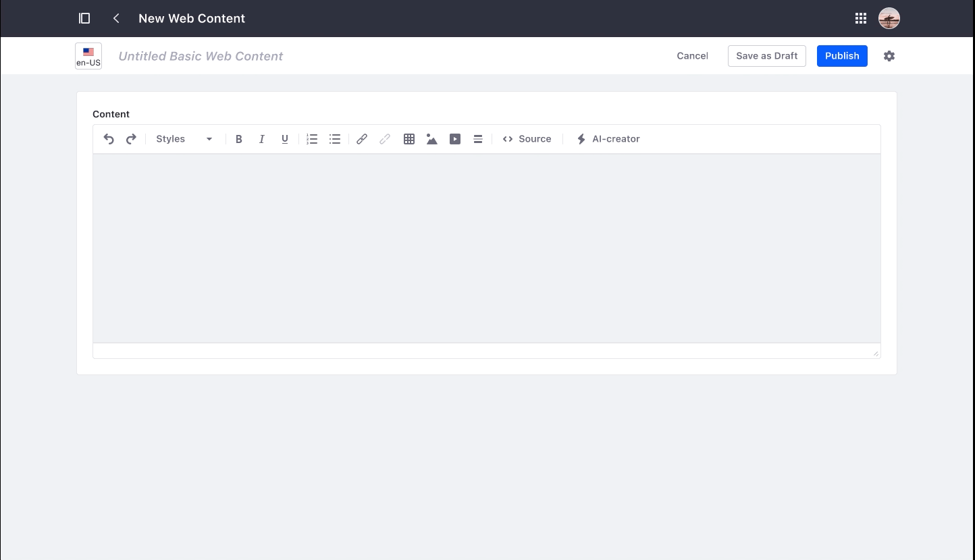
Task: Open the applications grid in the top bar
Action: pos(860,18)
